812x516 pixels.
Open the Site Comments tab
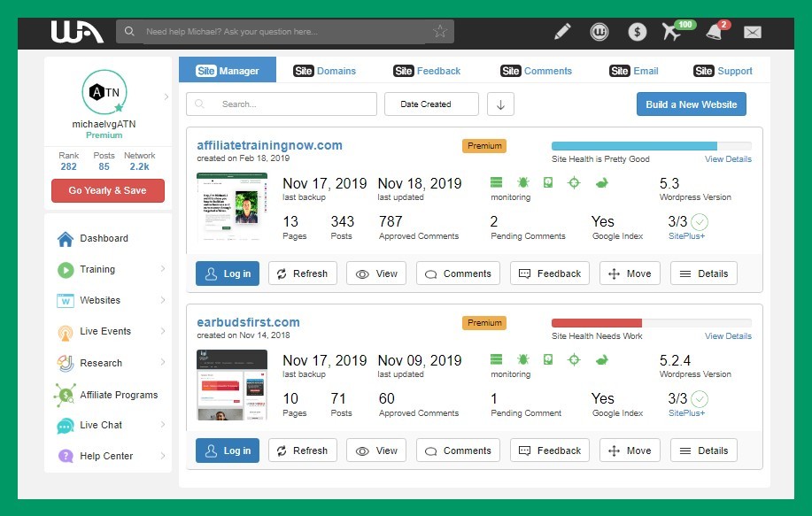(536, 71)
